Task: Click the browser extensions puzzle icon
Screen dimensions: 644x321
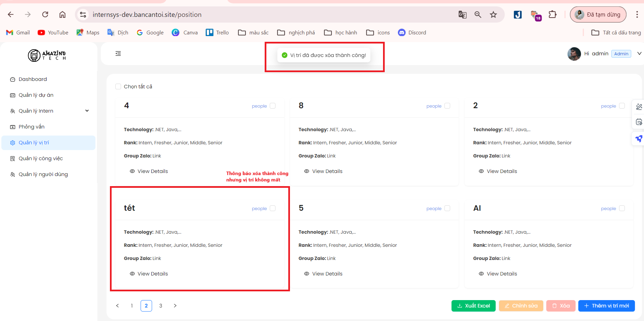Action: pyautogui.click(x=552, y=14)
